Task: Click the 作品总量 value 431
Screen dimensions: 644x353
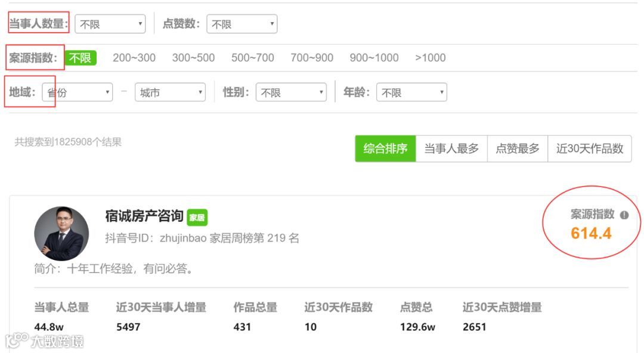Action: point(242,327)
